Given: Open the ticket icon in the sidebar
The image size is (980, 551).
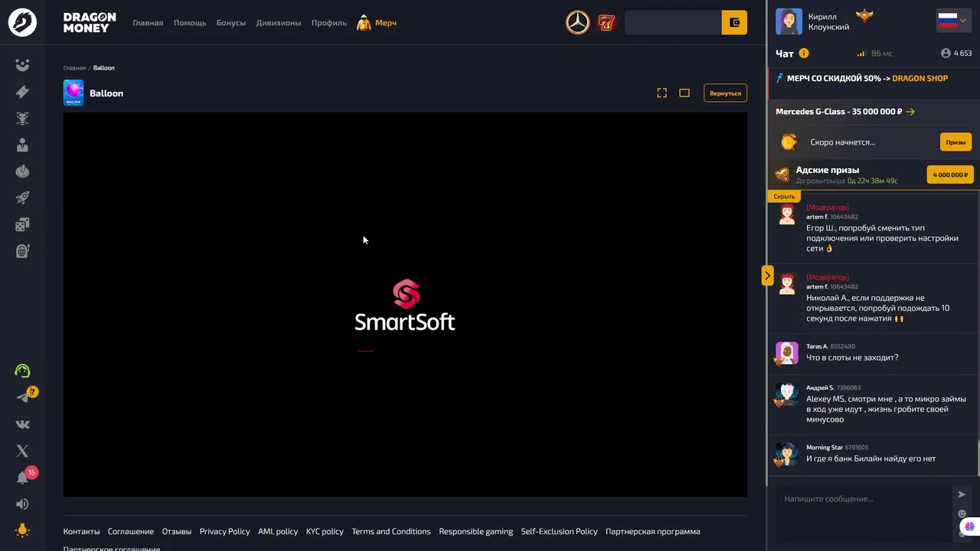Looking at the screenshot, I should (x=22, y=92).
